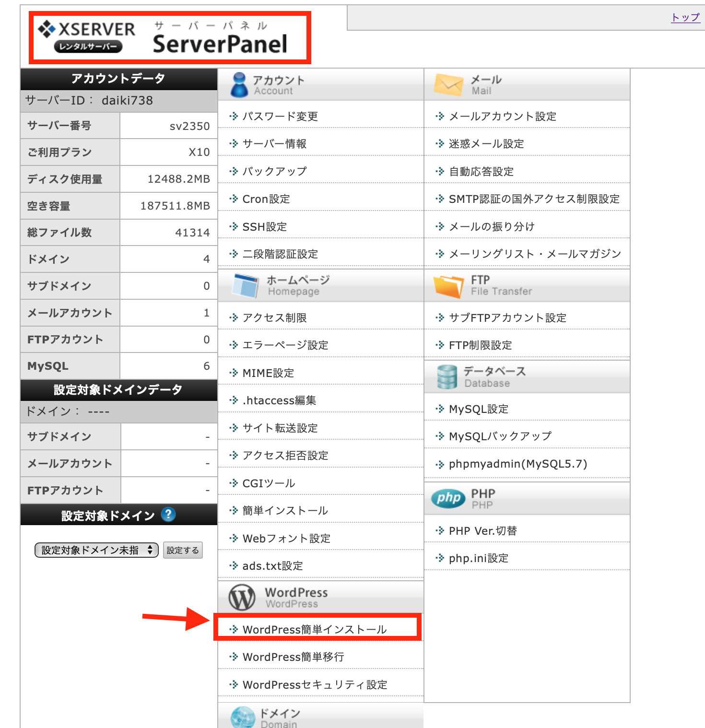Click the ドメイン count value 4
This screenshot has width=705, height=728.
click(207, 259)
